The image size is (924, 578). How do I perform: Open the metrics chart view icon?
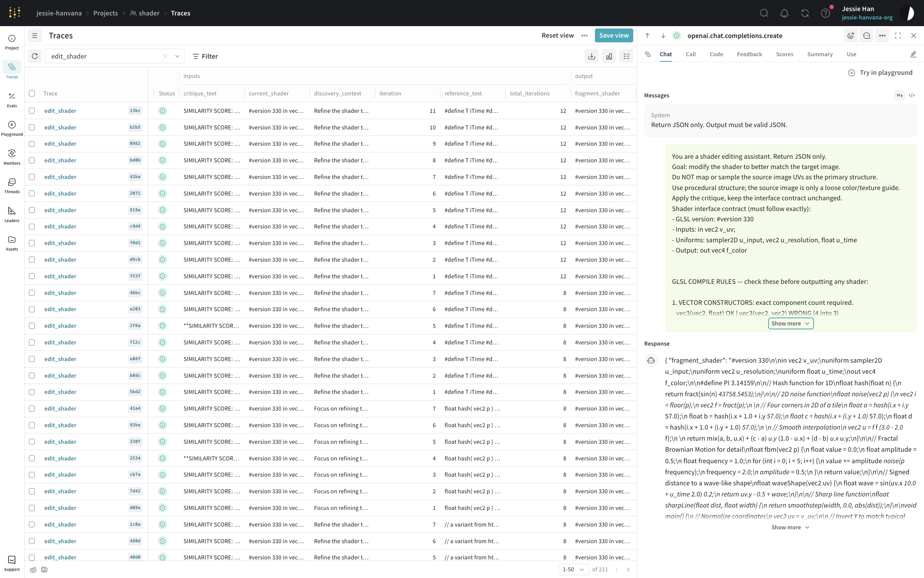coord(609,56)
